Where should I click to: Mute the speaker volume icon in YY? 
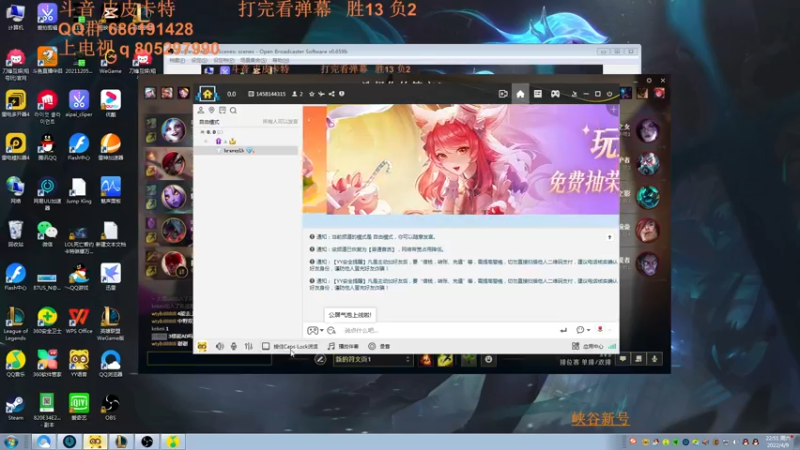coord(219,346)
